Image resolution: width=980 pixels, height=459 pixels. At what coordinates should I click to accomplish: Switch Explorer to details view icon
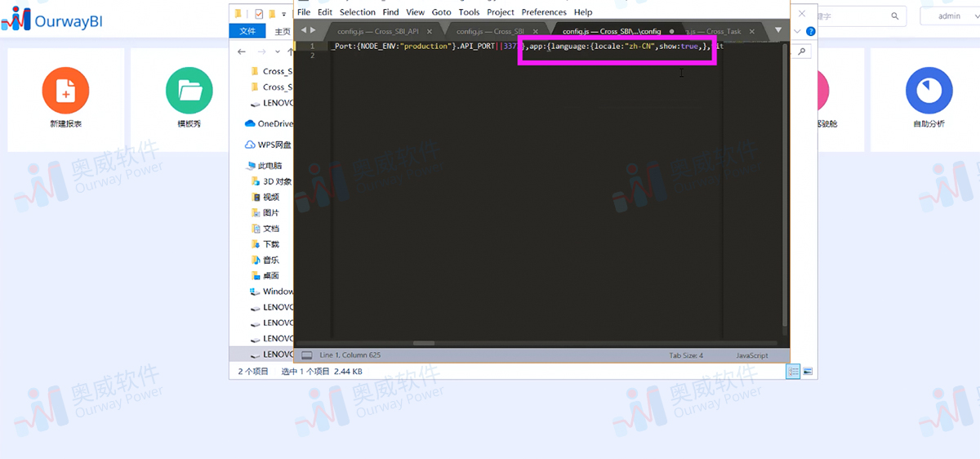pyautogui.click(x=793, y=372)
